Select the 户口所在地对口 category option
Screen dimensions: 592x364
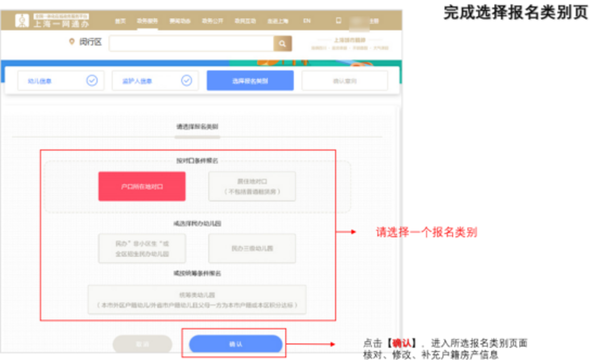(x=141, y=186)
